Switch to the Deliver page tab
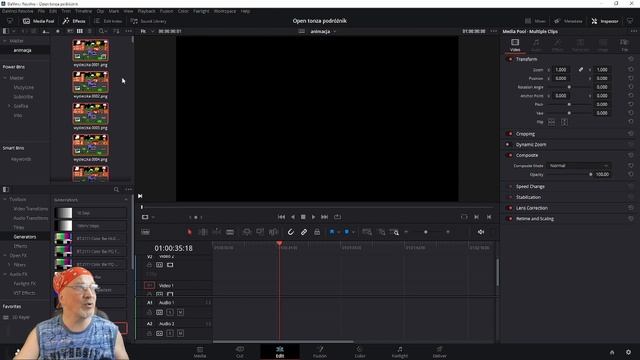The width and height of the screenshot is (640, 360). click(x=440, y=352)
